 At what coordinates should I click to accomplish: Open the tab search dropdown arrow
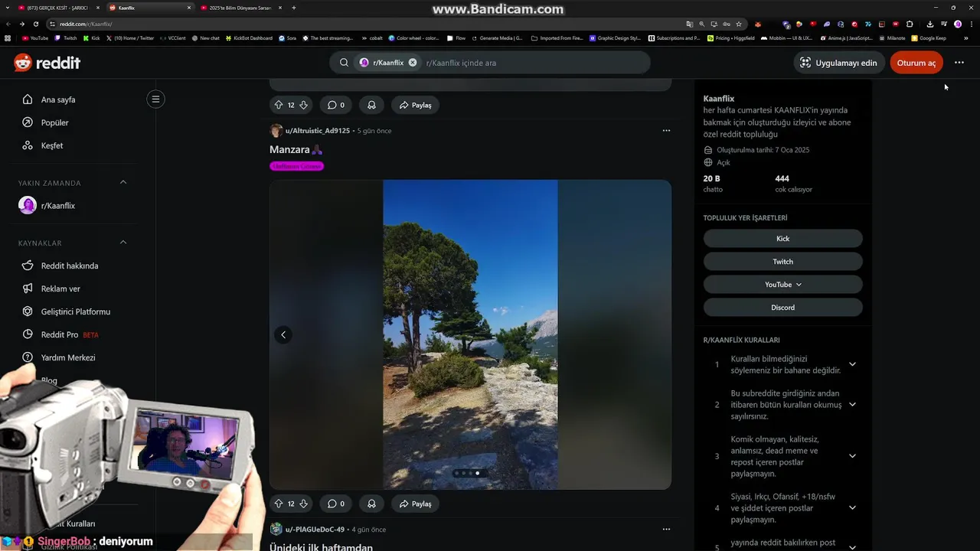pos(6,8)
